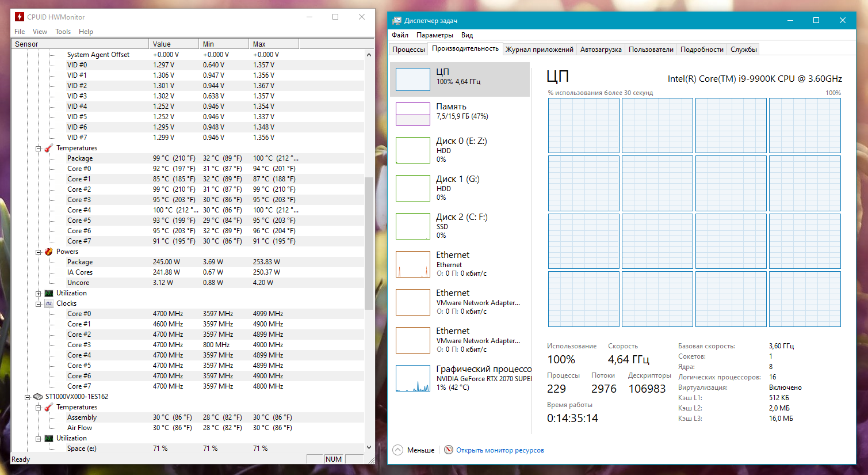Click the Powers flame icon

[x=49, y=252]
